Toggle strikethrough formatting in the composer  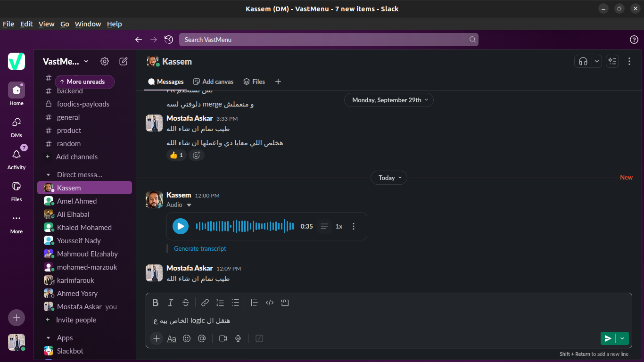pos(186,303)
